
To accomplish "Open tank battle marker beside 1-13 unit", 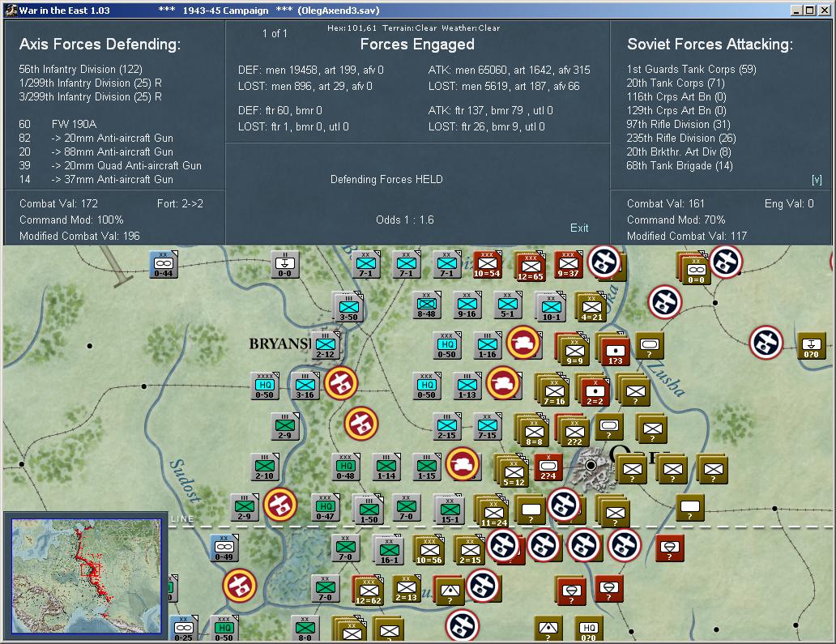I will (503, 383).
